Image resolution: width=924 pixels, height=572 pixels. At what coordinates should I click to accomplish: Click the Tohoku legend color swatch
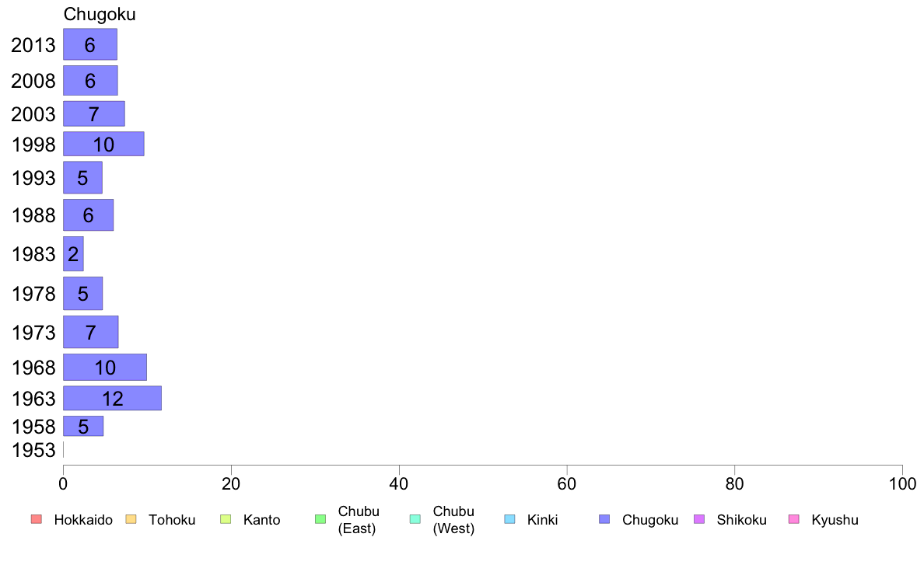point(131,519)
